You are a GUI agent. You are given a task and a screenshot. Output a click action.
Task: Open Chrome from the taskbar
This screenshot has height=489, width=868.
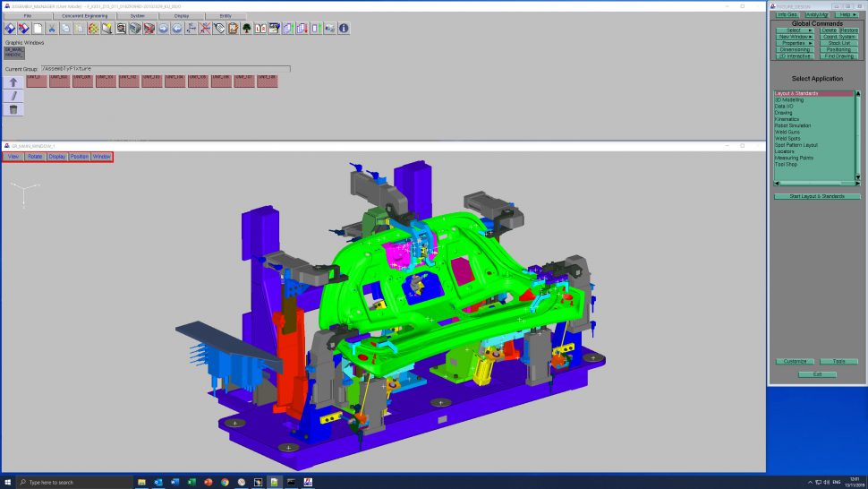pyautogui.click(x=225, y=483)
